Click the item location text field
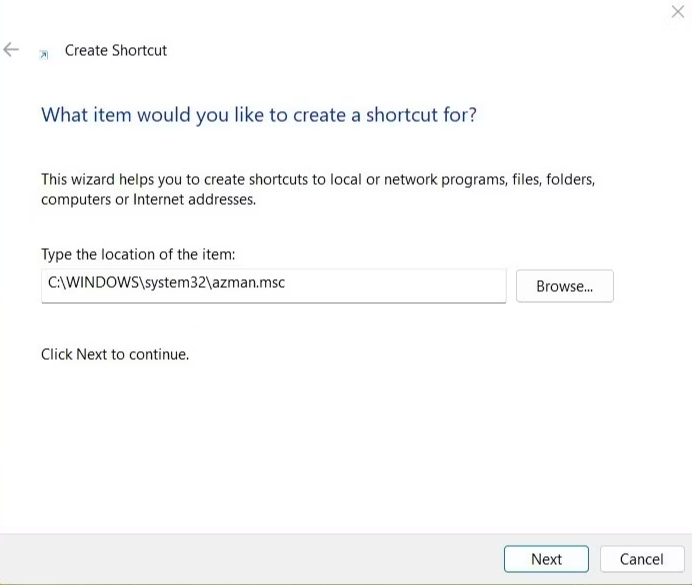The width and height of the screenshot is (692, 585). [274, 285]
